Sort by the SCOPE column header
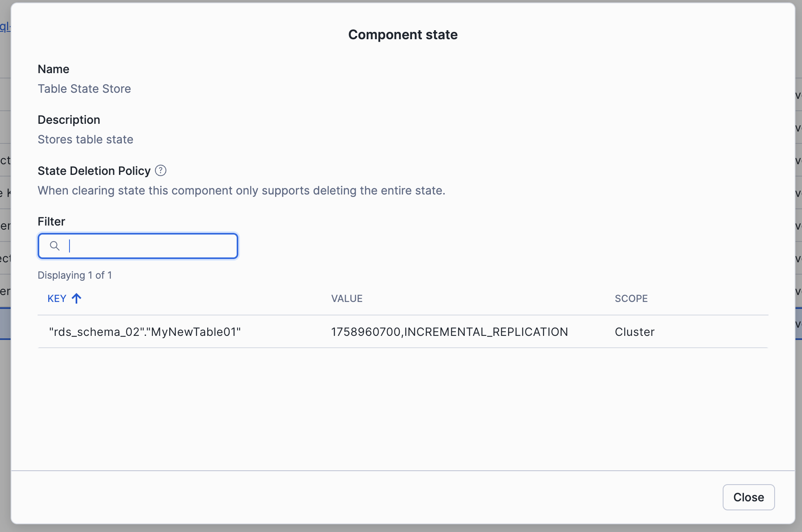Image resolution: width=802 pixels, height=532 pixels. pos(631,299)
